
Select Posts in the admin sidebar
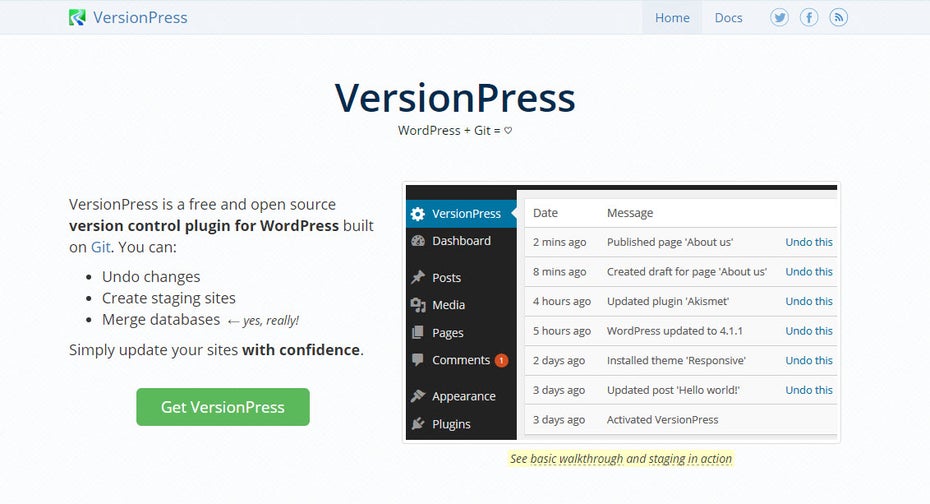[461, 277]
